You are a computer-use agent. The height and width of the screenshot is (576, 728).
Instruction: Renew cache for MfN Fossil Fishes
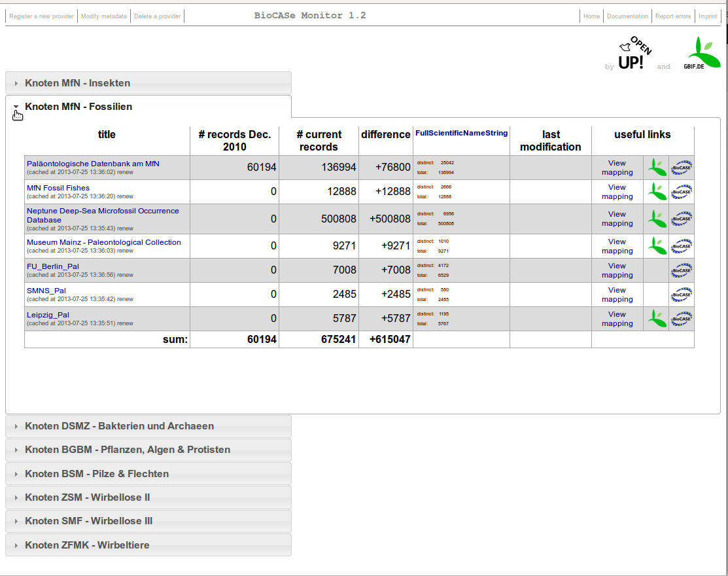[x=125, y=196]
